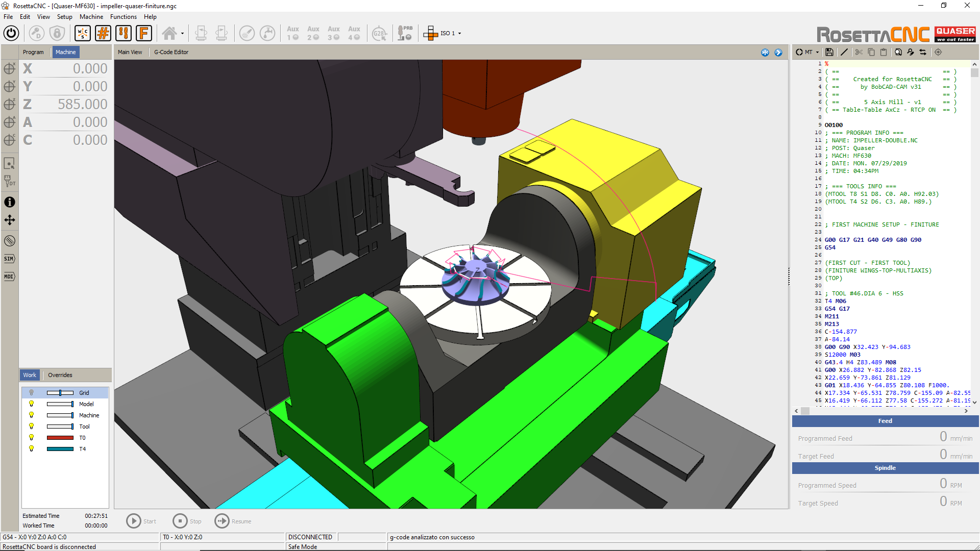Switch to the Overrides tab

tap(60, 375)
